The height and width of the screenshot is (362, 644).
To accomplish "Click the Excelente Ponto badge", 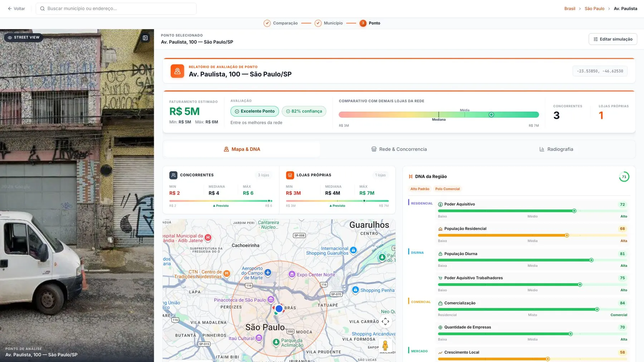I will [x=255, y=111].
